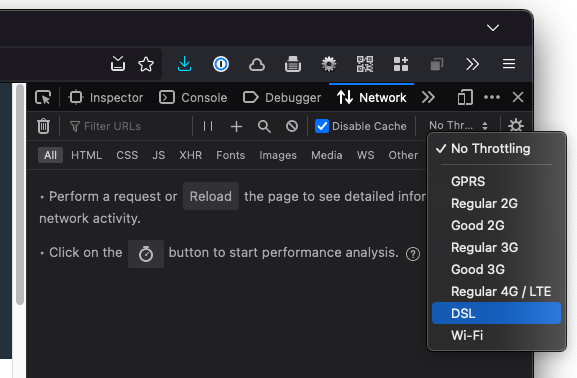Show more DevTools tabs chevron
This screenshot has width=577, height=378.
[x=428, y=98]
